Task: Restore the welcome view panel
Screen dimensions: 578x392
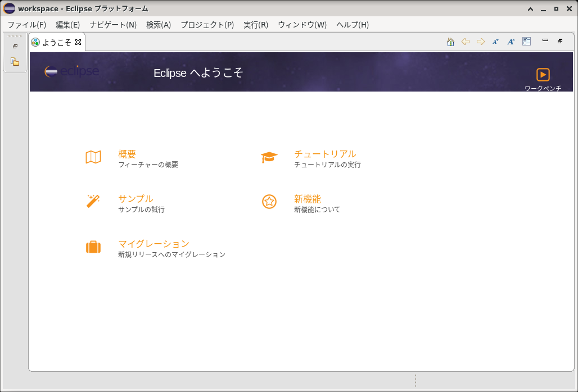Action: coord(560,41)
